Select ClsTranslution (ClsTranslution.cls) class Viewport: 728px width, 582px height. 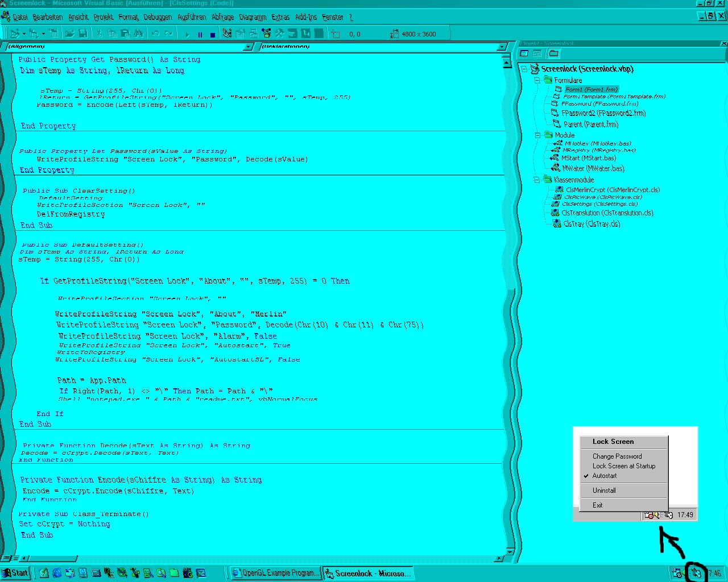point(607,213)
